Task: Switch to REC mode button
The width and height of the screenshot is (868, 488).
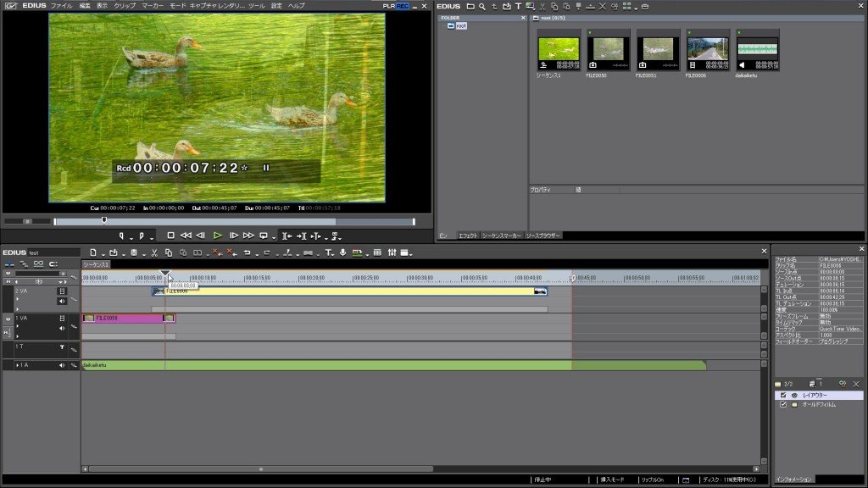Action: click(x=402, y=6)
